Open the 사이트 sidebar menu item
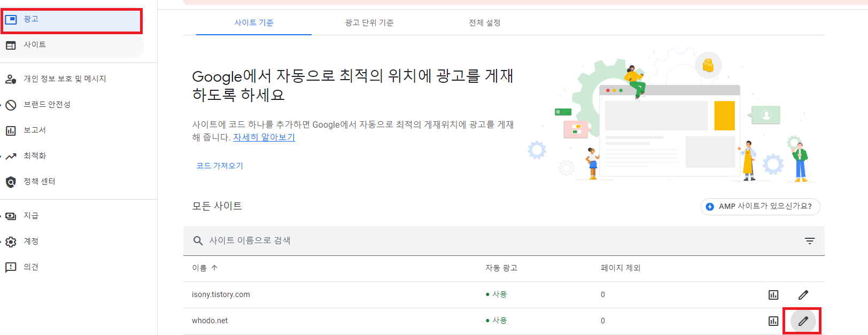The height and width of the screenshot is (335, 868). [72, 45]
